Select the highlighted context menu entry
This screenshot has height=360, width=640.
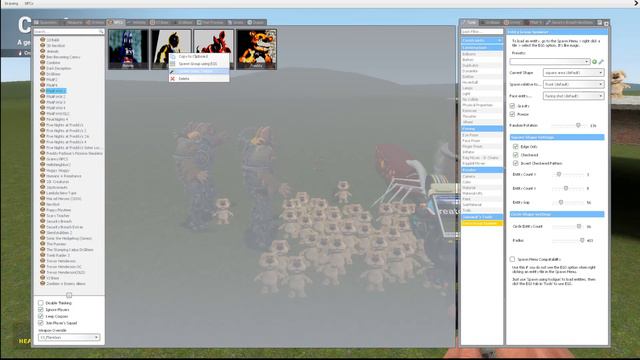[x=199, y=71]
